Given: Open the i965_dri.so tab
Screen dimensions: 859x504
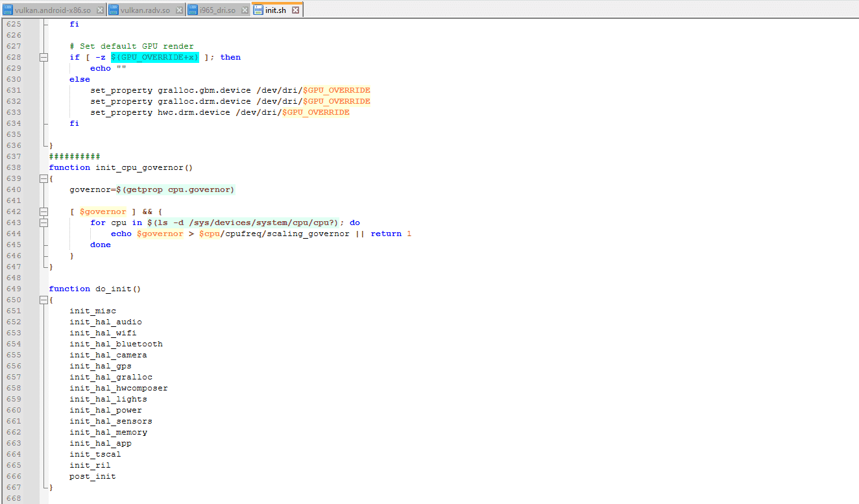Looking at the screenshot, I should click(x=217, y=10).
